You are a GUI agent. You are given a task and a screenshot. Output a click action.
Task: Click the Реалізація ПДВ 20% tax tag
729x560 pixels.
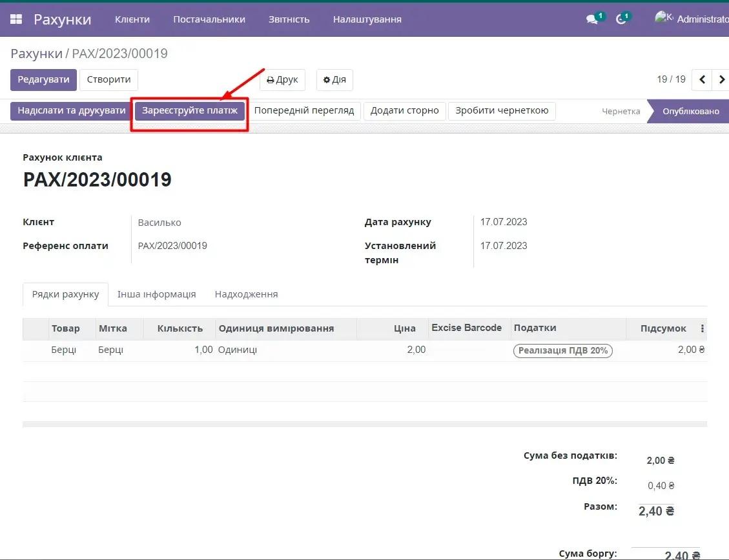pyautogui.click(x=563, y=350)
